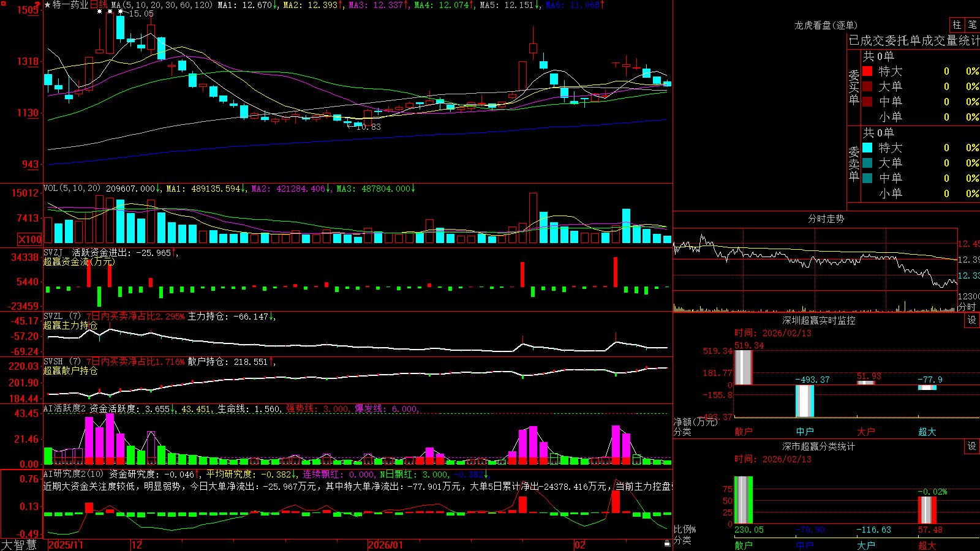Click the 中户 -493.37 cyan bar
The image size is (980, 551).
coord(805,401)
